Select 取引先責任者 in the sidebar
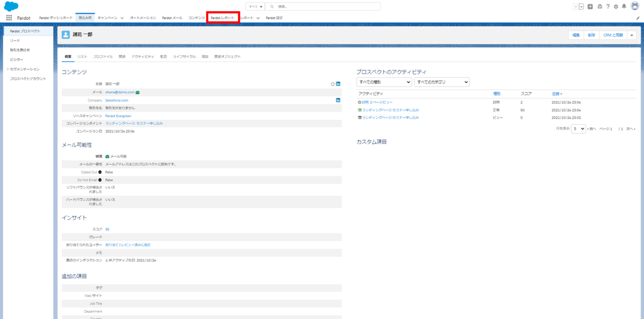Viewport: 644px width, 319px height. (x=20, y=50)
